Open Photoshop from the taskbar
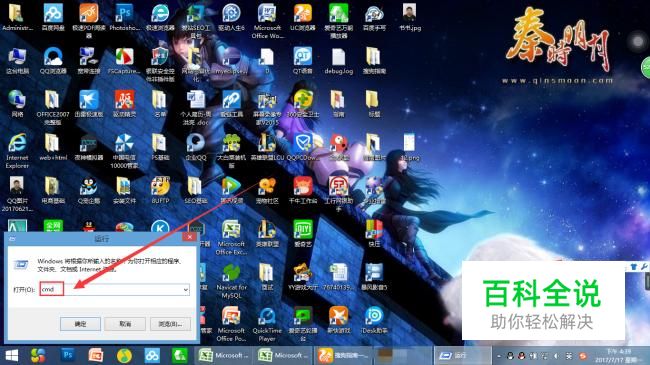This screenshot has height=365, width=650. [68, 355]
